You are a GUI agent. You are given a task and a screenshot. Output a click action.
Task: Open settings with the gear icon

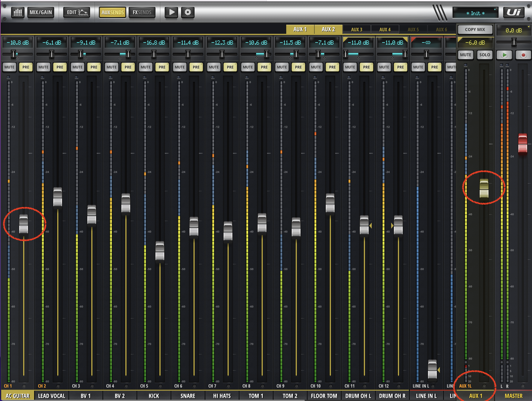pyautogui.click(x=188, y=12)
